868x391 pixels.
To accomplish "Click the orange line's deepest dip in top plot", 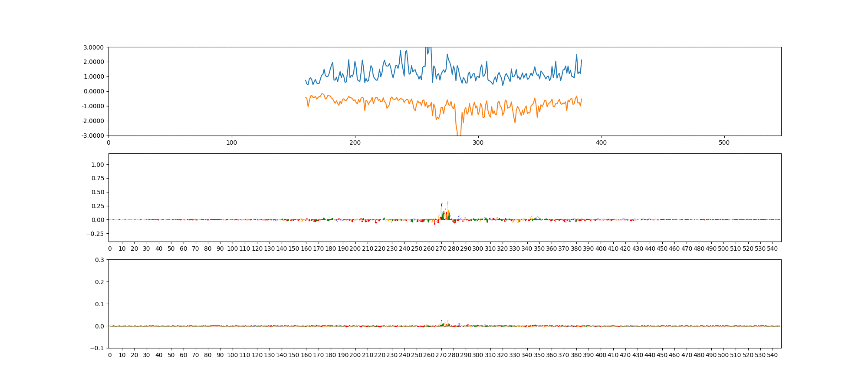I will coord(459,134).
